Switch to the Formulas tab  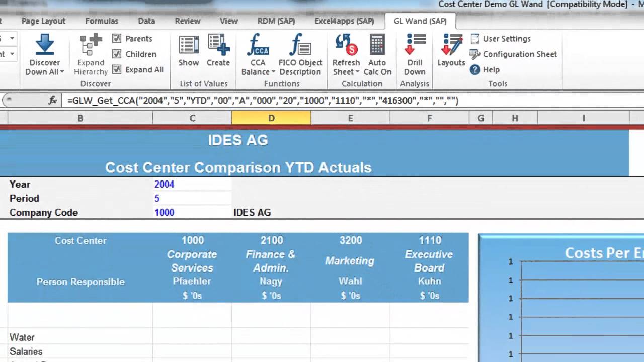[102, 21]
